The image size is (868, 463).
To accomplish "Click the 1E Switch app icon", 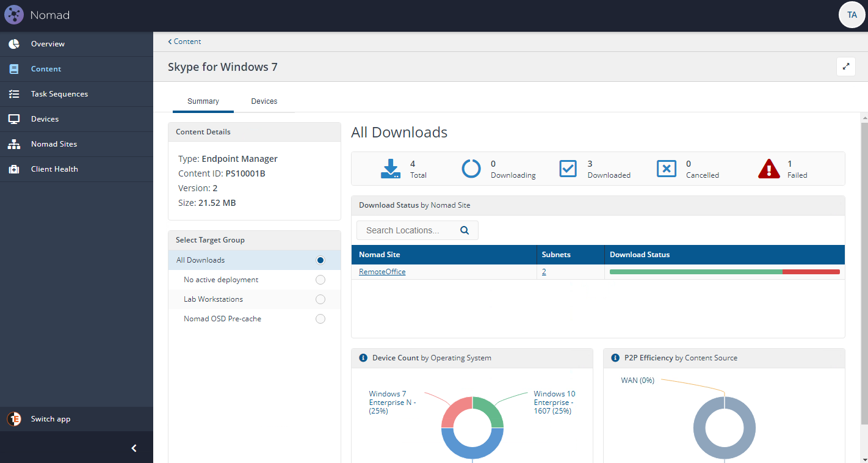I will (x=14, y=419).
